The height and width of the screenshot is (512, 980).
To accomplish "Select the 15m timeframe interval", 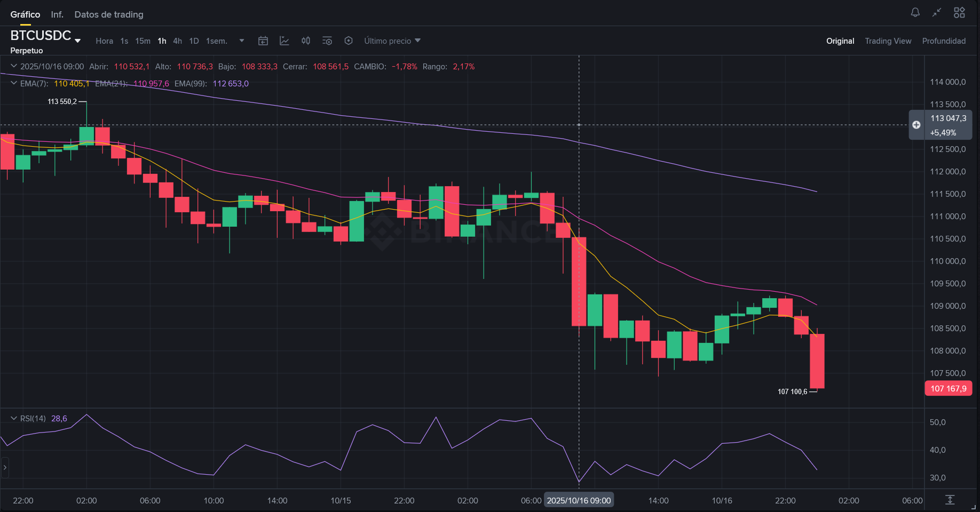I will click(x=143, y=41).
